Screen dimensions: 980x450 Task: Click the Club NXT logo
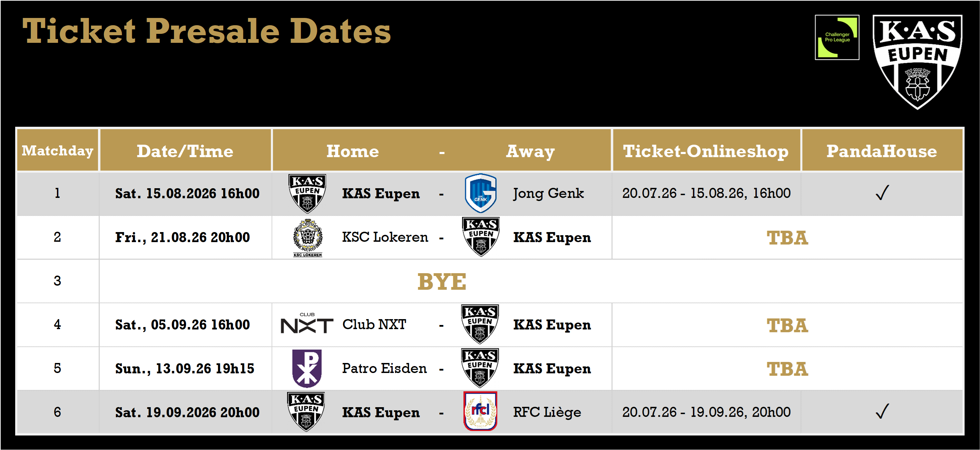(307, 324)
